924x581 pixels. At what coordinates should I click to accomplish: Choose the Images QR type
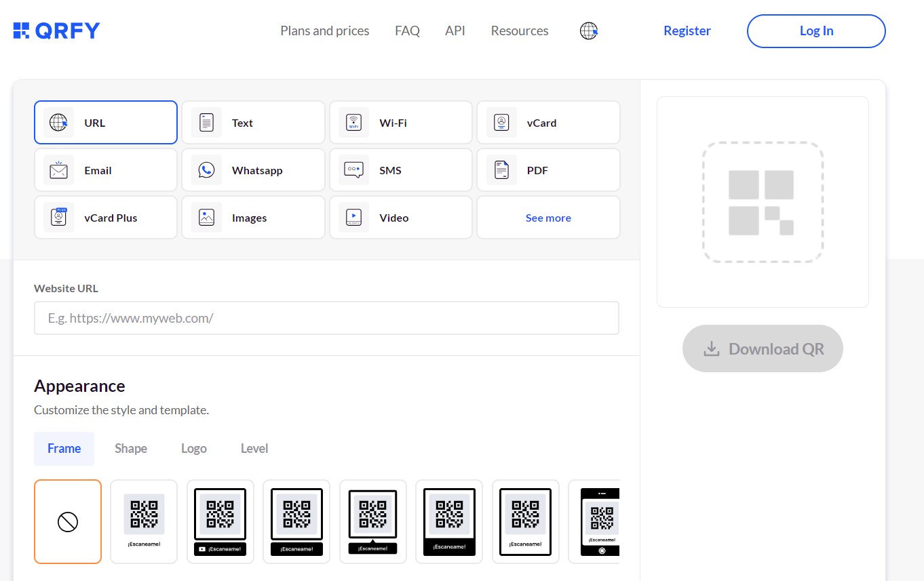click(x=253, y=218)
